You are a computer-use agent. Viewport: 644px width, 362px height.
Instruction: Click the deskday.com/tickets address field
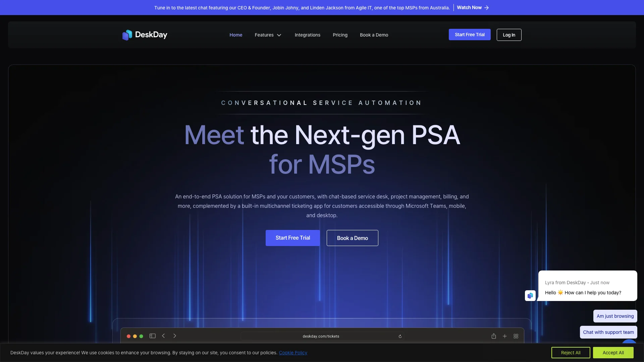pos(323,336)
